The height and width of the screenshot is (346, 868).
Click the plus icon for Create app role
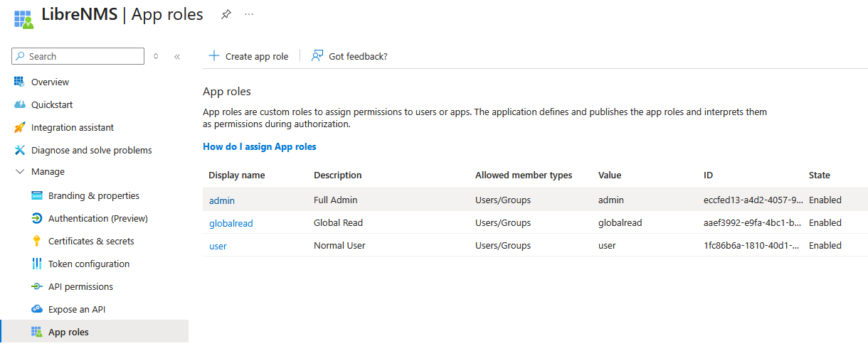(213, 55)
